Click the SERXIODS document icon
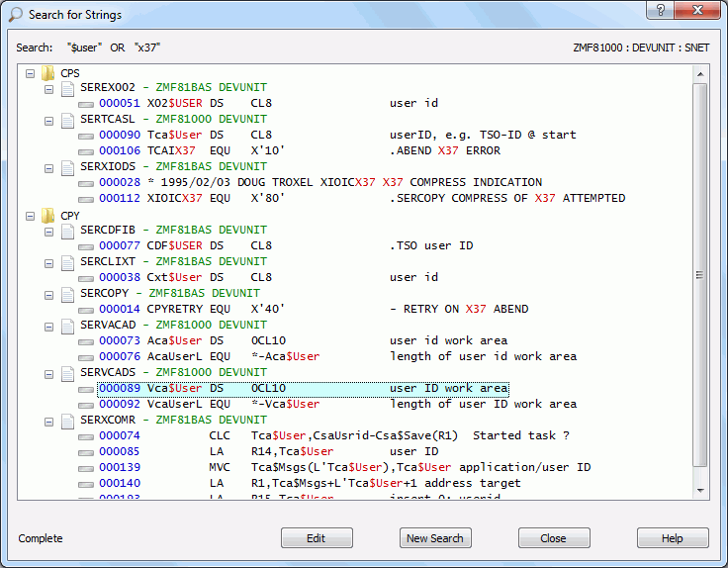Viewport: 728px width, 568px height. tap(68, 167)
